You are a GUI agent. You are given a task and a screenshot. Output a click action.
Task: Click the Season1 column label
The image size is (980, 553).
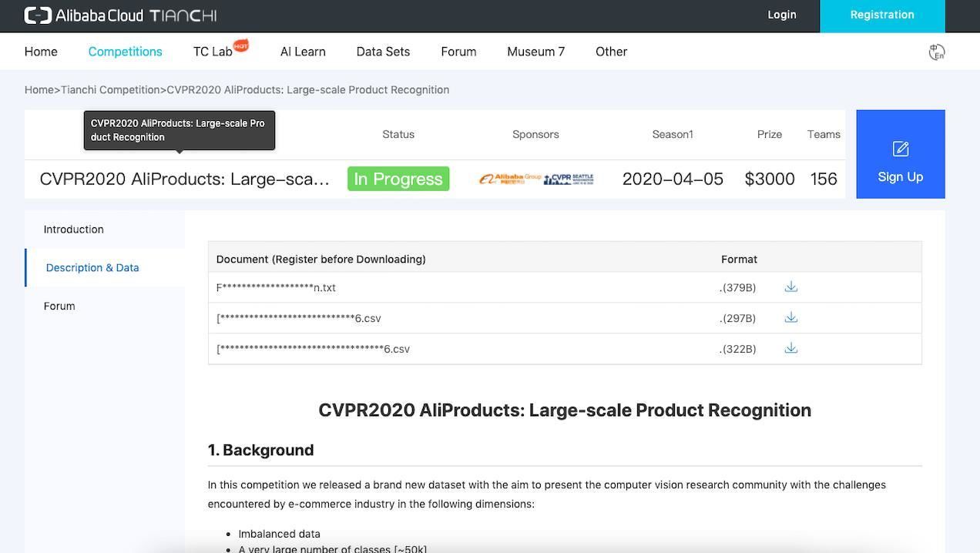click(673, 134)
